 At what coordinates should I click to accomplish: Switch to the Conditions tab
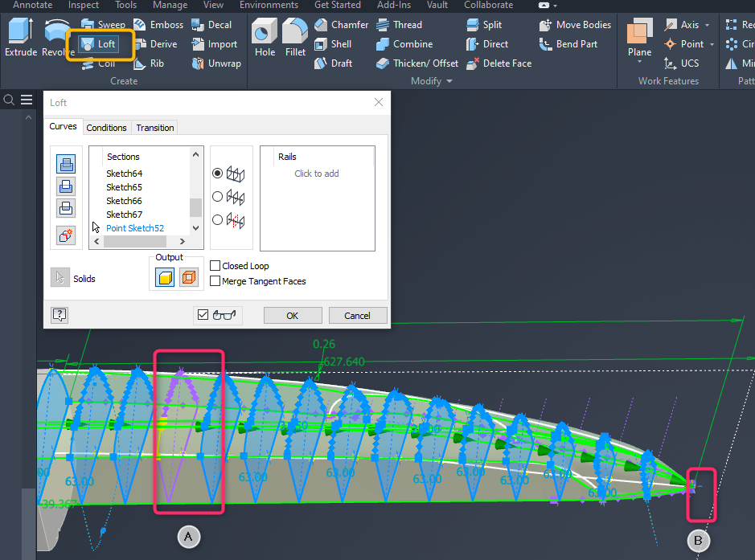click(106, 127)
